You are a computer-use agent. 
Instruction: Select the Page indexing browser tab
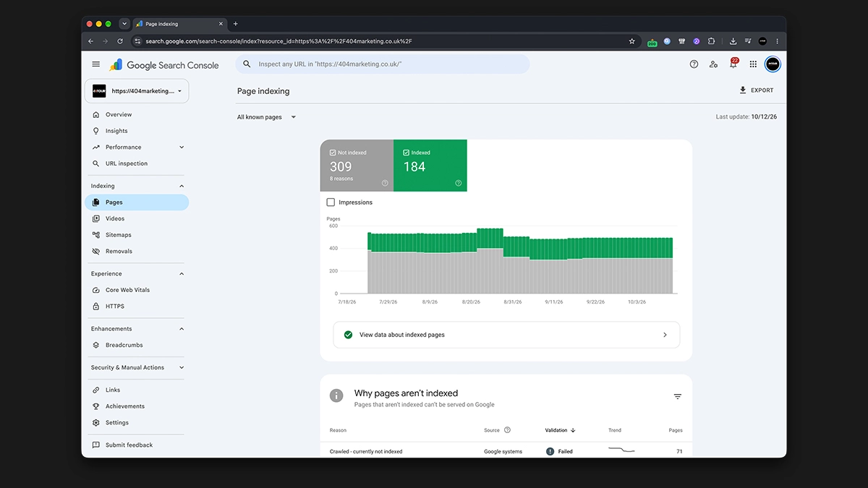click(x=179, y=24)
